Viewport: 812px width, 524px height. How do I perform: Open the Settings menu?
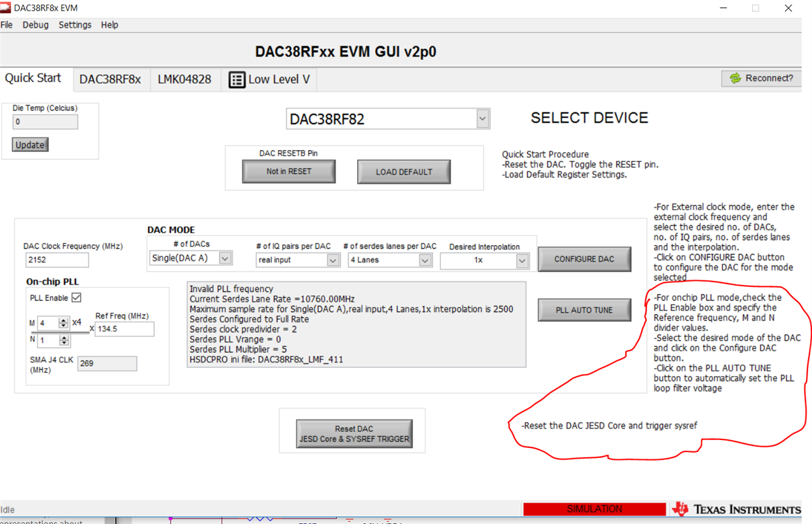pyautogui.click(x=75, y=24)
